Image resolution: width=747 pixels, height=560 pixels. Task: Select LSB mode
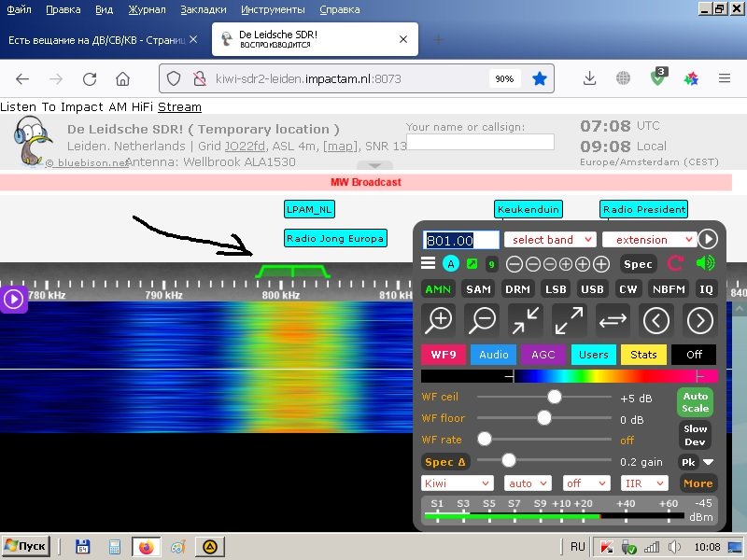pos(556,289)
